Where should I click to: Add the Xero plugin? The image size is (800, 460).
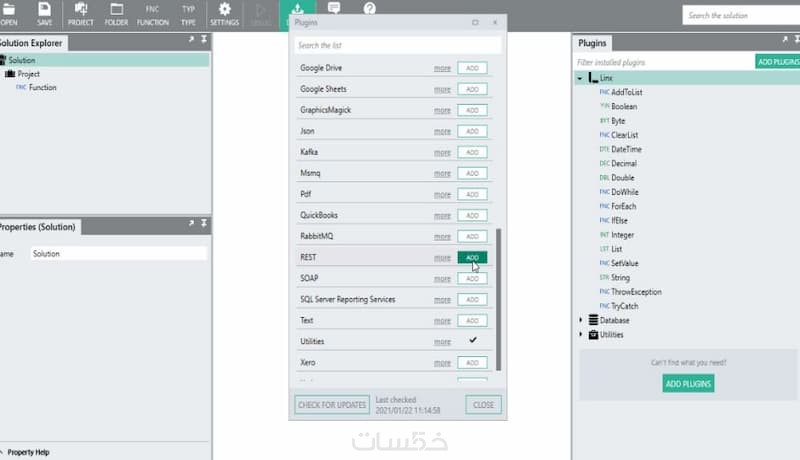click(472, 363)
